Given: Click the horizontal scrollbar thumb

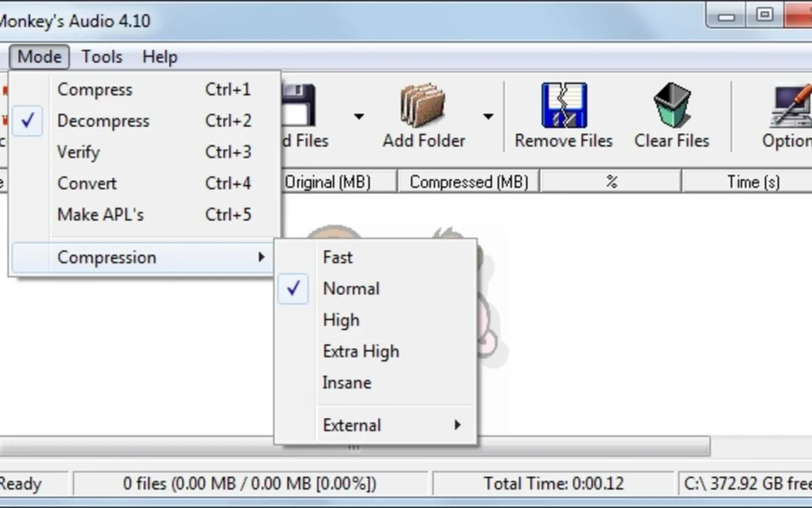Looking at the screenshot, I should (x=354, y=447).
